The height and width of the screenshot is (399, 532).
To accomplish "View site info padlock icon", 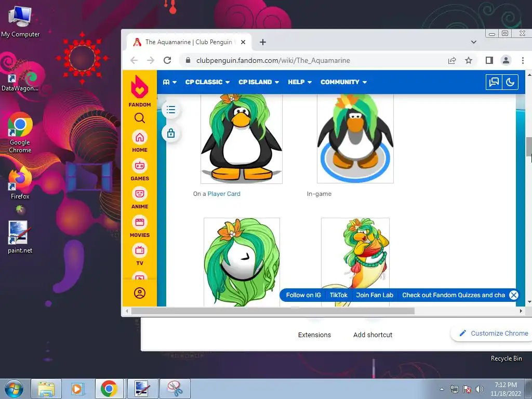I will click(x=188, y=60).
